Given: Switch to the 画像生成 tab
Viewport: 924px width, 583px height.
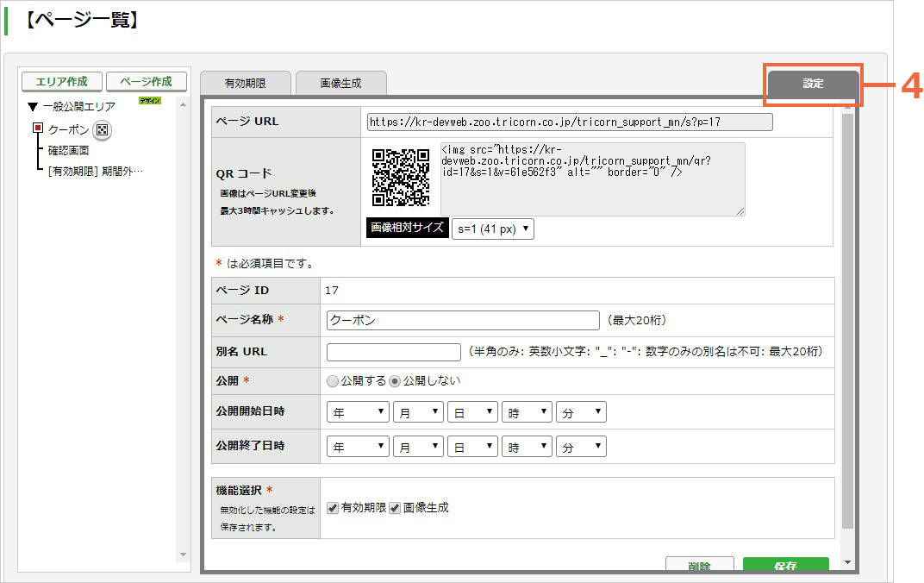Looking at the screenshot, I should click(340, 83).
